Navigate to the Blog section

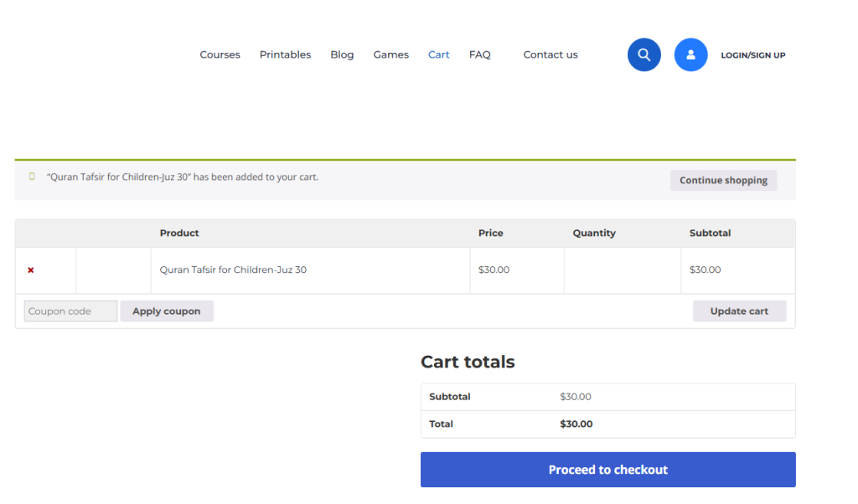point(342,54)
